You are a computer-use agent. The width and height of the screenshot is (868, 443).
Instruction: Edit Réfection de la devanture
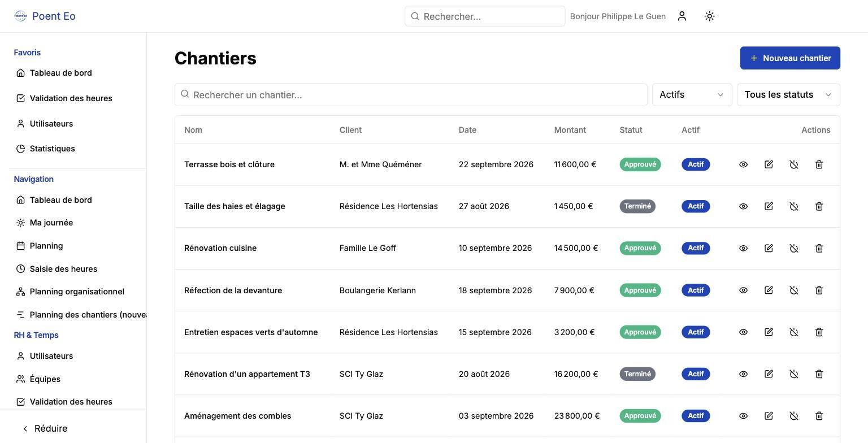(x=769, y=290)
